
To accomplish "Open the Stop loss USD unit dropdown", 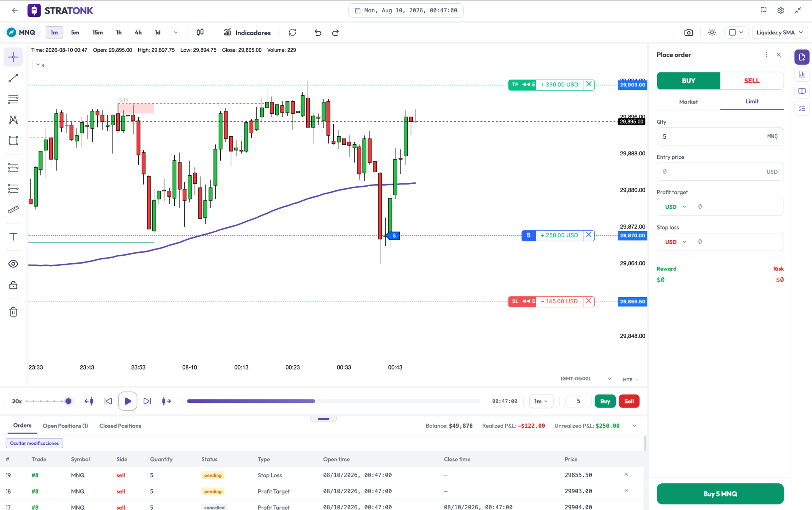I will click(675, 242).
